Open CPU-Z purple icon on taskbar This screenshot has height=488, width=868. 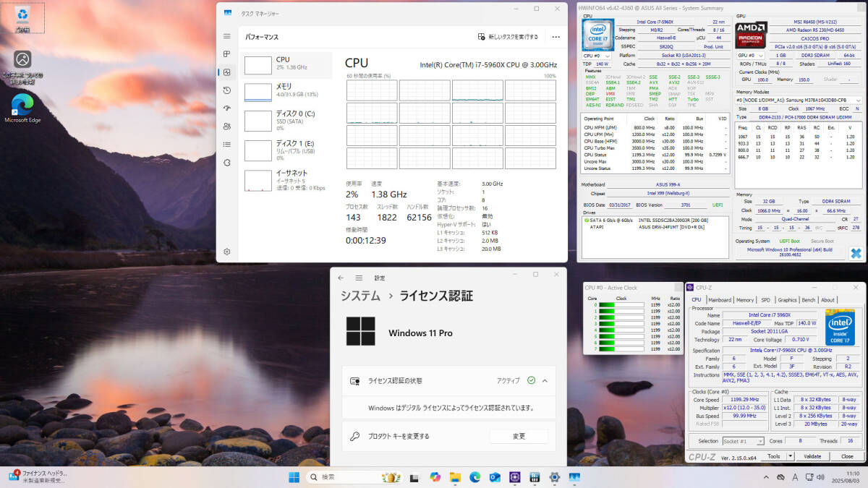pyautogui.click(x=515, y=477)
